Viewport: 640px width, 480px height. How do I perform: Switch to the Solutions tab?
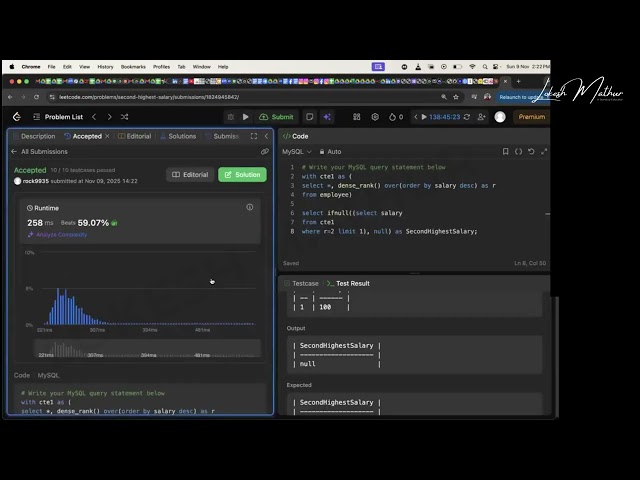point(178,136)
